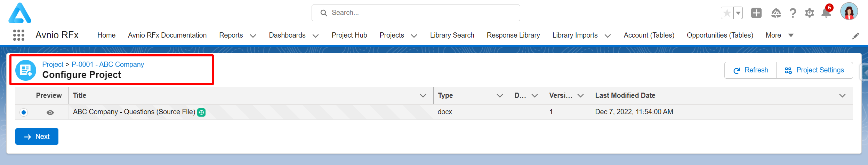Click the green source file badge icon

click(201, 112)
